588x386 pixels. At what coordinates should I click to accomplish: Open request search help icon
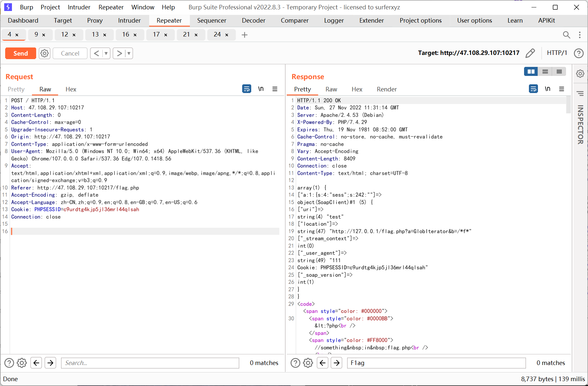[x=9, y=363]
